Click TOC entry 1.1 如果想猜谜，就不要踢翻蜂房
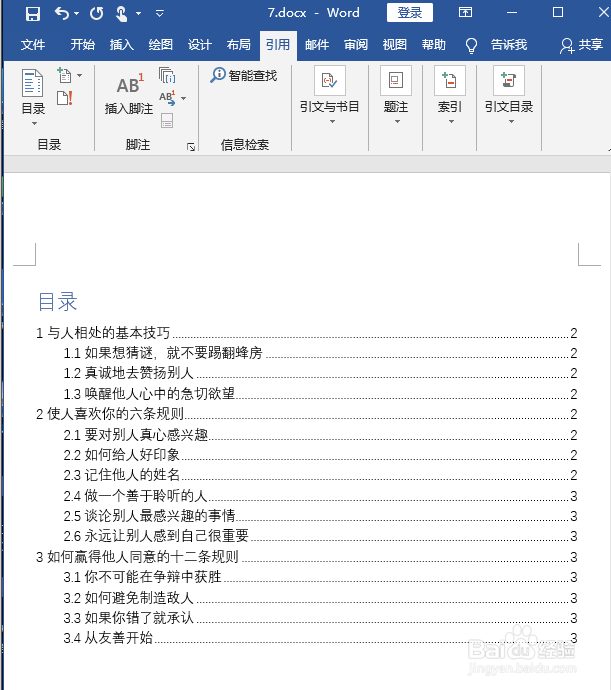Screen dimensions: 611x690 pos(320,353)
